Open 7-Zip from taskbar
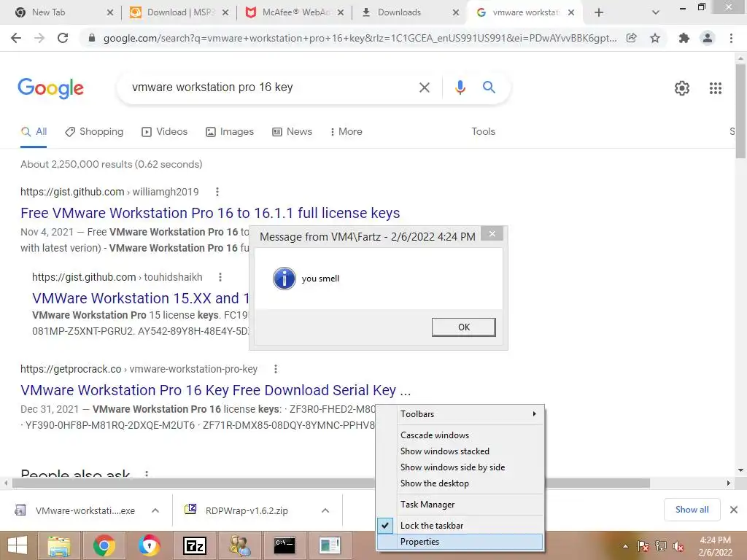This screenshot has height=560, width=747. [194, 545]
